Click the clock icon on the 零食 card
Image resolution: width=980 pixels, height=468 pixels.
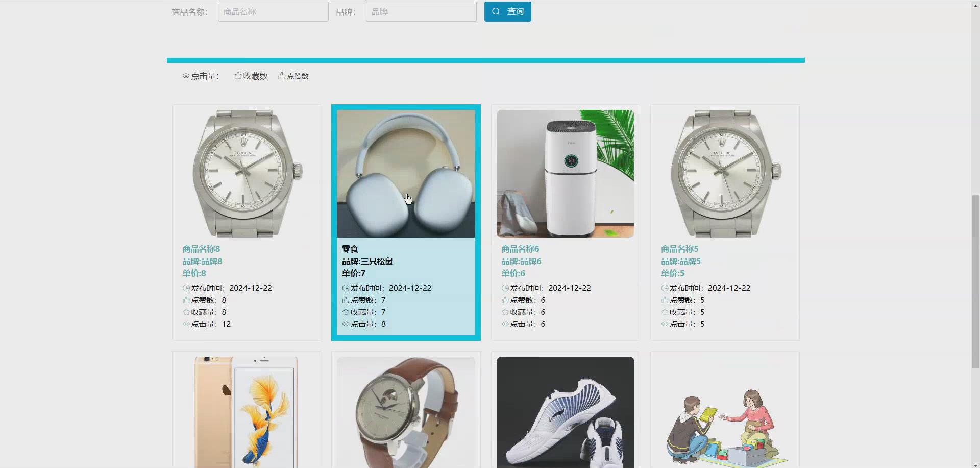coord(345,288)
